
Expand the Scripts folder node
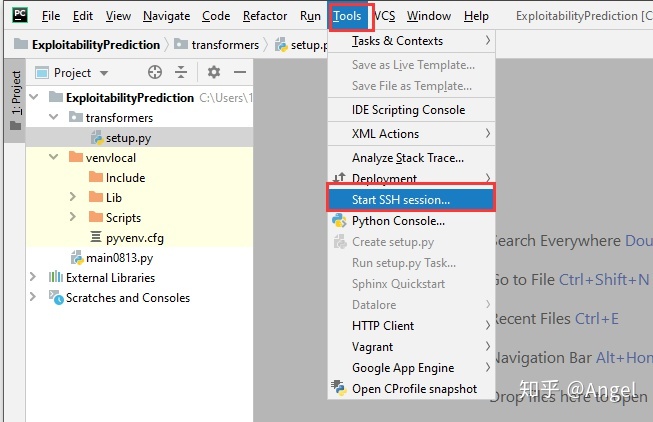pyautogui.click(x=73, y=217)
